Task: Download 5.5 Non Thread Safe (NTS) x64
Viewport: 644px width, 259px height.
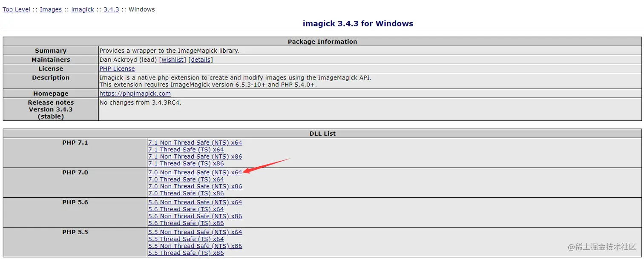Action: [195, 232]
